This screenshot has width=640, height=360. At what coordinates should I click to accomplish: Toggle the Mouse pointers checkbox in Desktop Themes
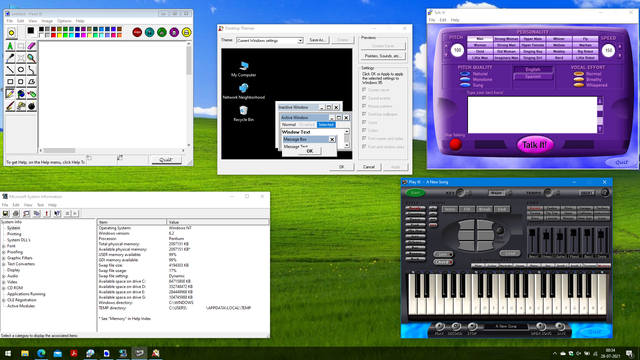pyautogui.click(x=364, y=106)
